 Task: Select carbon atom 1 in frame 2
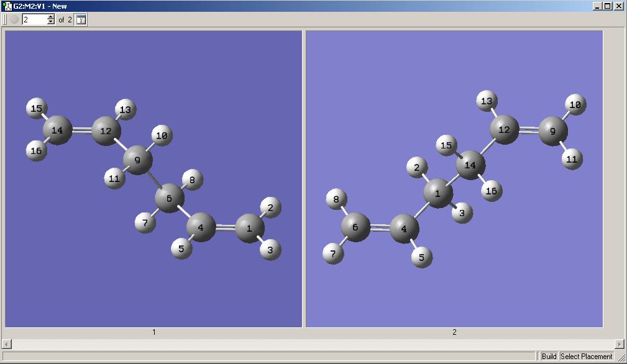pos(438,193)
